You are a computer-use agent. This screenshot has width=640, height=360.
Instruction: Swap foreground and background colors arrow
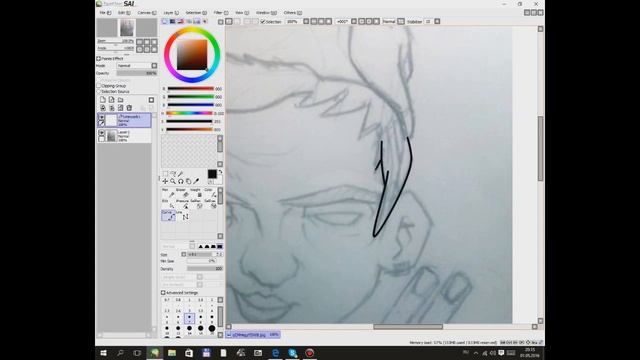220,172
